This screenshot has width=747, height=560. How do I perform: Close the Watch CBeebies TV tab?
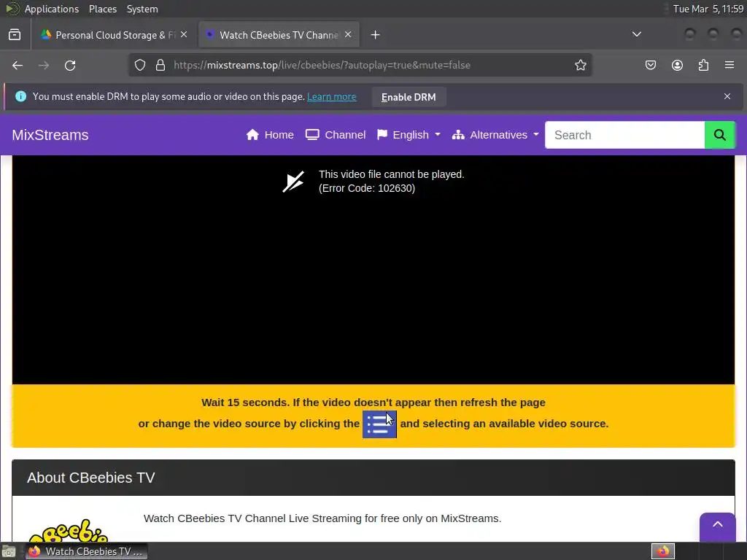[348, 35]
